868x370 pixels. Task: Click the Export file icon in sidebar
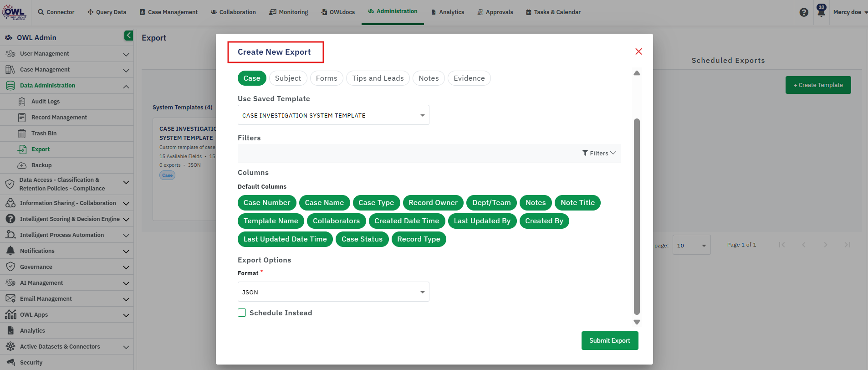tap(22, 149)
